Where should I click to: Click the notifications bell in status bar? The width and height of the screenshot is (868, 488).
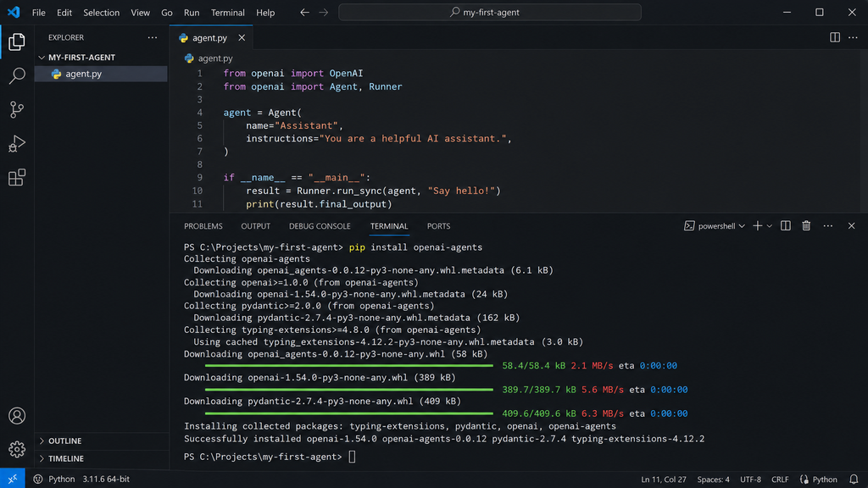pos(854,480)
